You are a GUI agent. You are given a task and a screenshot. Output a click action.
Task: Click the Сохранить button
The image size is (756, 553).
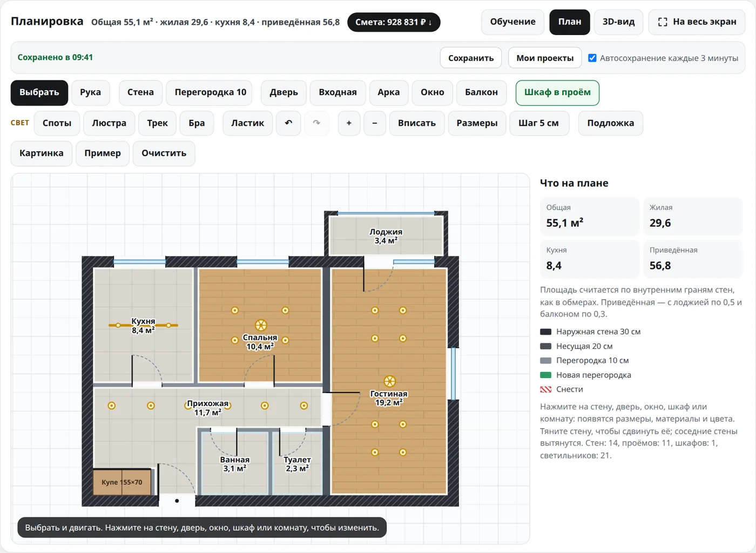point(471,58)
